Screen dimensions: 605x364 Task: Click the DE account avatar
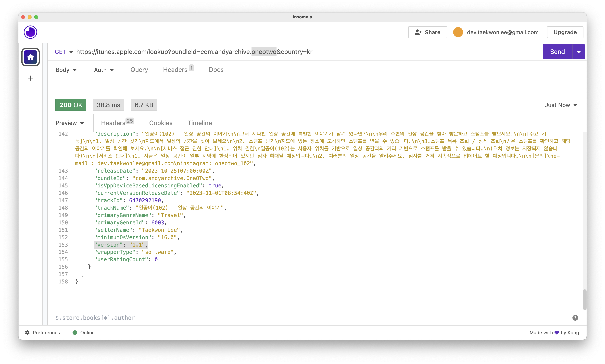coord(458,32)
